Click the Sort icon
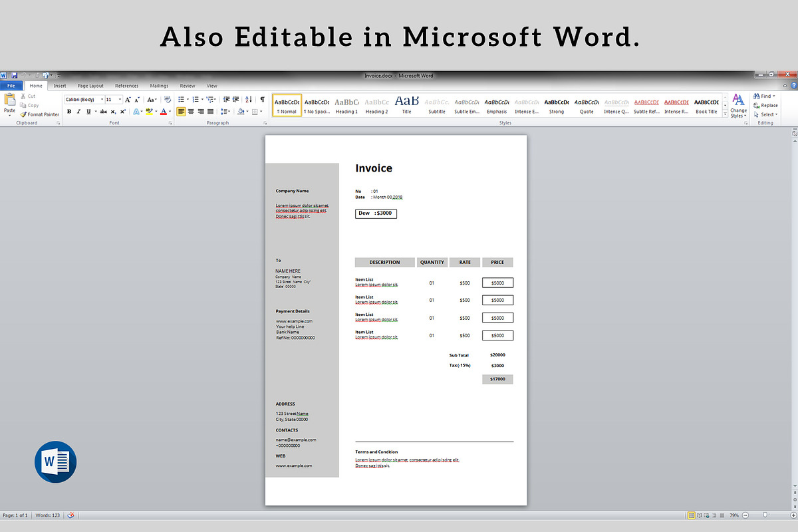The height and width of the screenshot is (532, 798). (x=249, y=99)
